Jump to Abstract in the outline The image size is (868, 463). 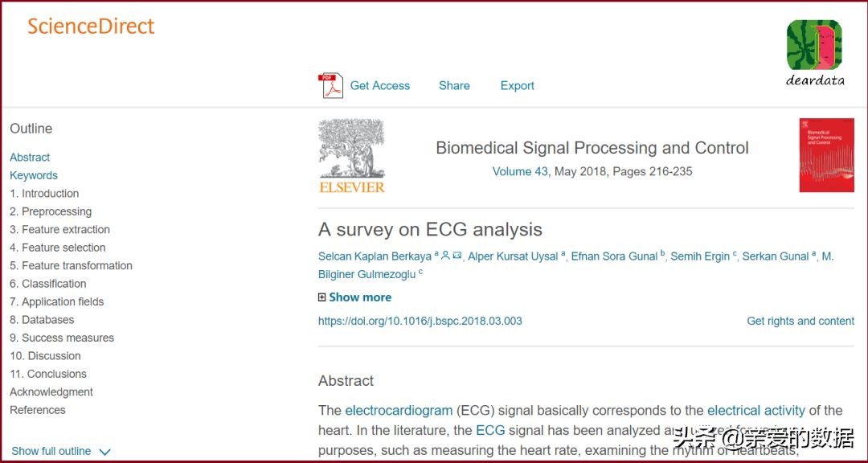(x=30, y=158)
